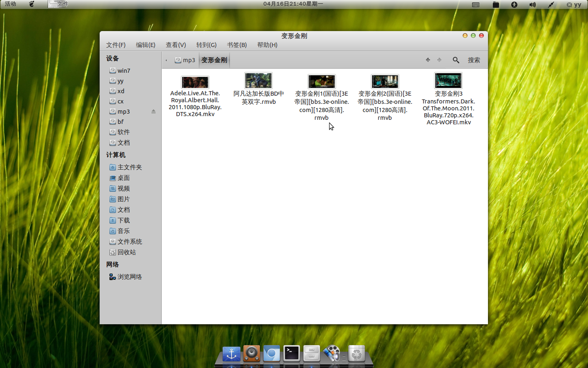Open the 文件(F) menu

(x=116, y=45)
